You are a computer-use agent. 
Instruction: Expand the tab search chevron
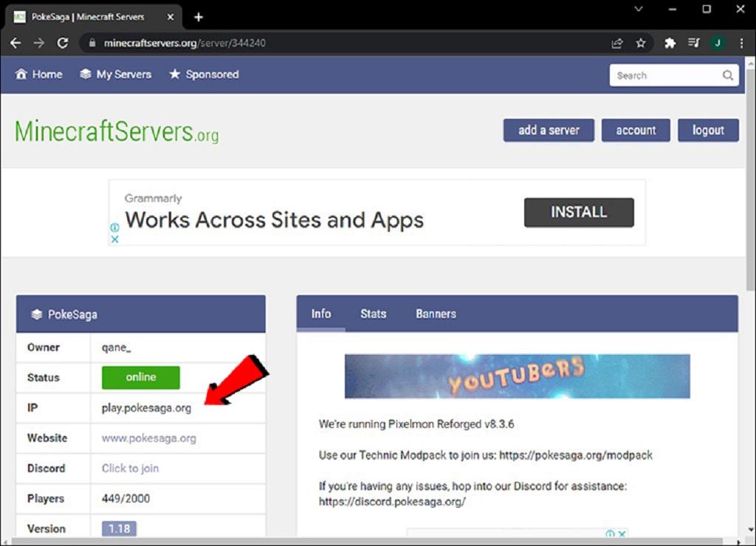[x=639, y=9]
